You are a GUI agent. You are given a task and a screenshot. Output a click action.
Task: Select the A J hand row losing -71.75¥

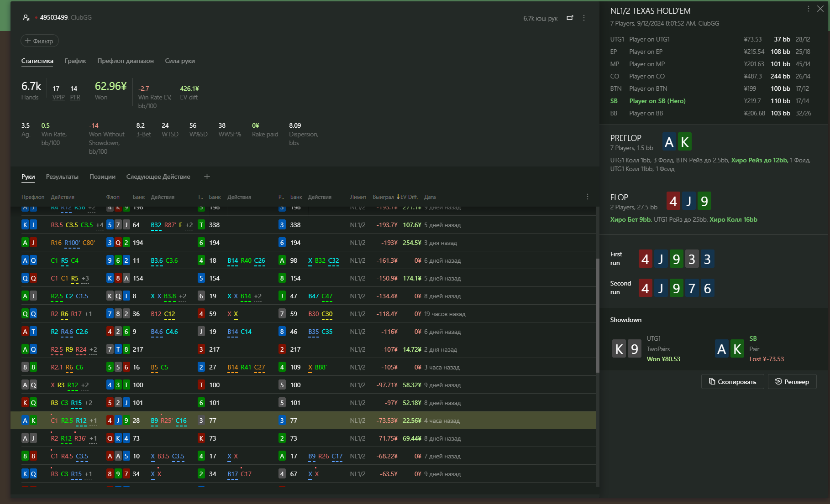point(303,438)
